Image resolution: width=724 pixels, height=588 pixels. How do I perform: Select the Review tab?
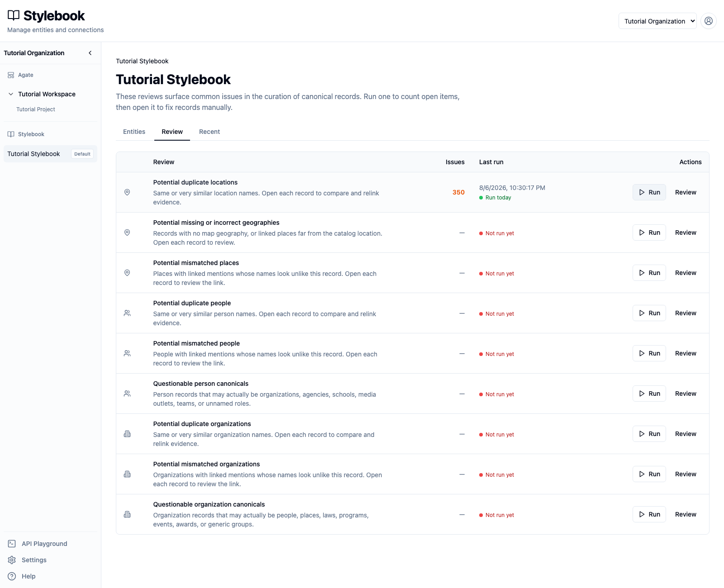pos(172,132)
